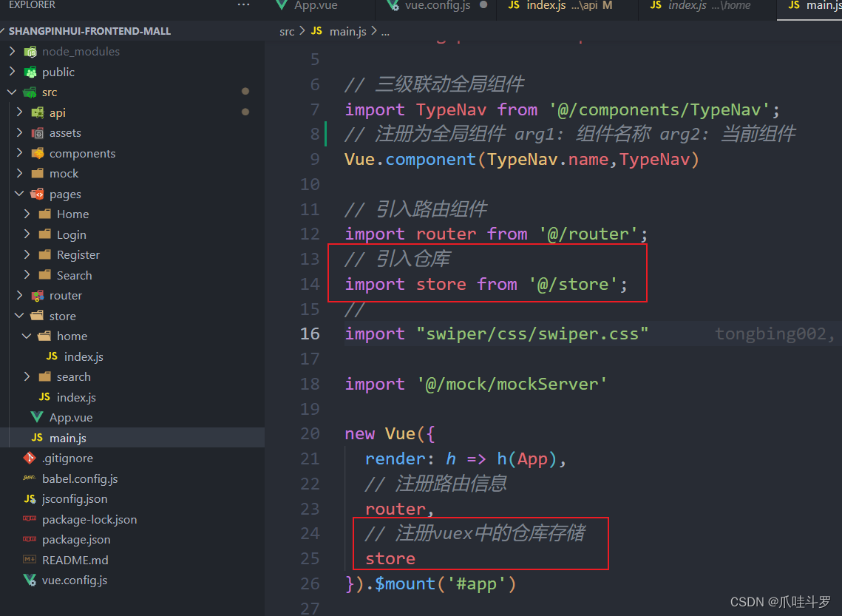Click the assets folder icon
The width and height of the screenshot is (842, 616).
coord(38,133)
